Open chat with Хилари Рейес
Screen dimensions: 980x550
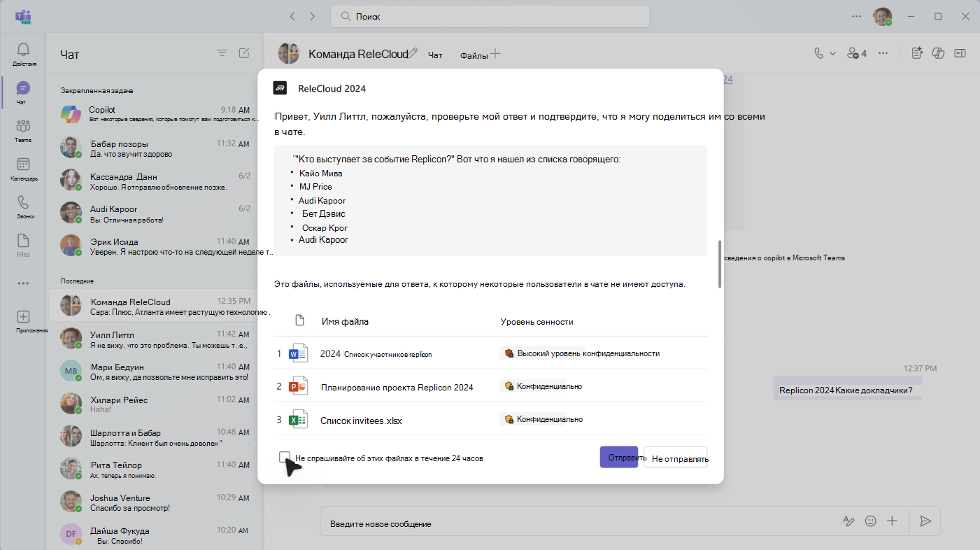pyautogui.click(x=155, y=404)
